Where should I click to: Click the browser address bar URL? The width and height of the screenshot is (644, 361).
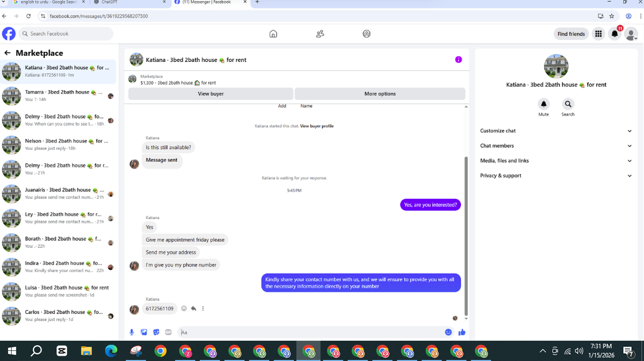click(x=99, y=16)
